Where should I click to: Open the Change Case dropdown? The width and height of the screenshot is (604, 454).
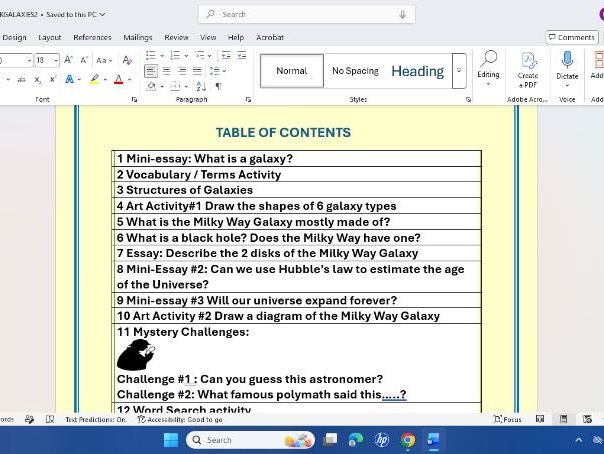coord(104,60)
